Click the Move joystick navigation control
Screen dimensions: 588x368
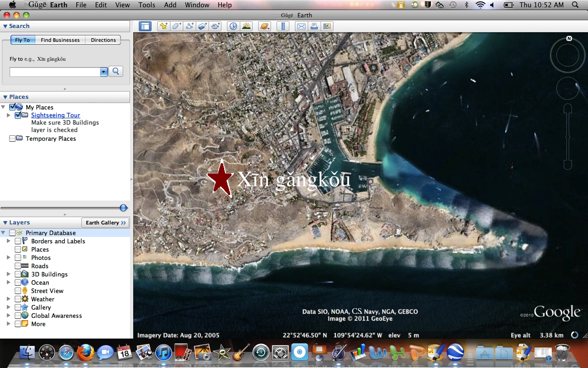click(568, 88)
